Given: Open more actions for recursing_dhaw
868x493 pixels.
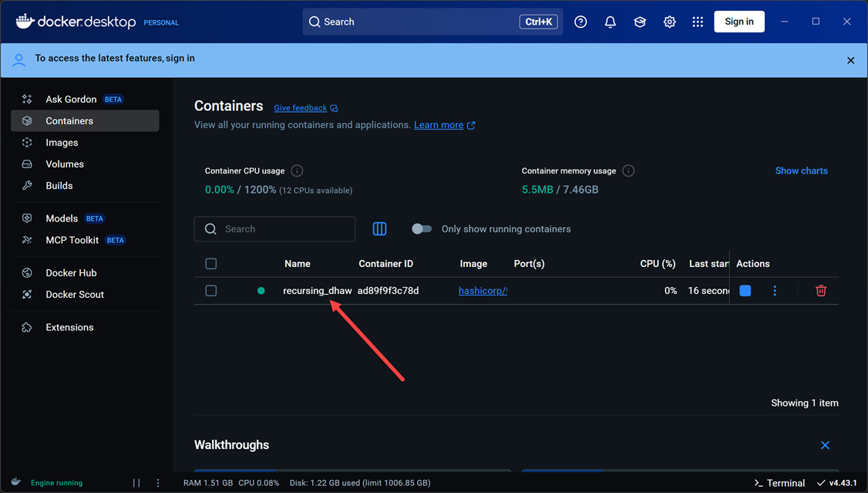Looking at the screenshot, I should (775, 291).
